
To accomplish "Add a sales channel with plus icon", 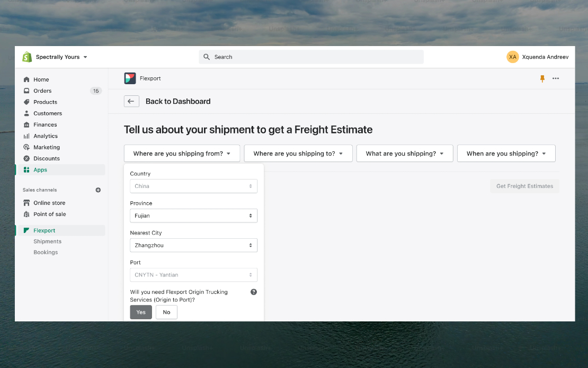I will tap(98, 190).
